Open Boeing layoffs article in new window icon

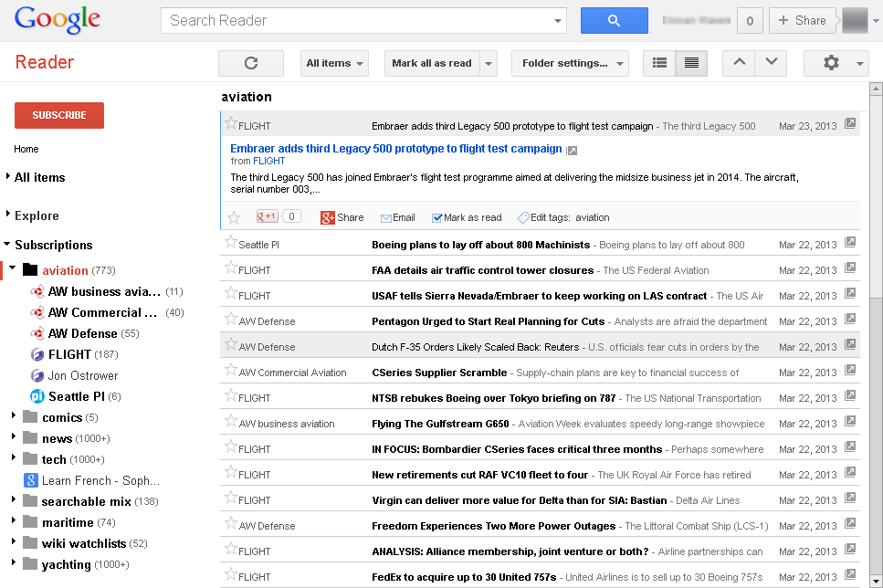(850, 244)
